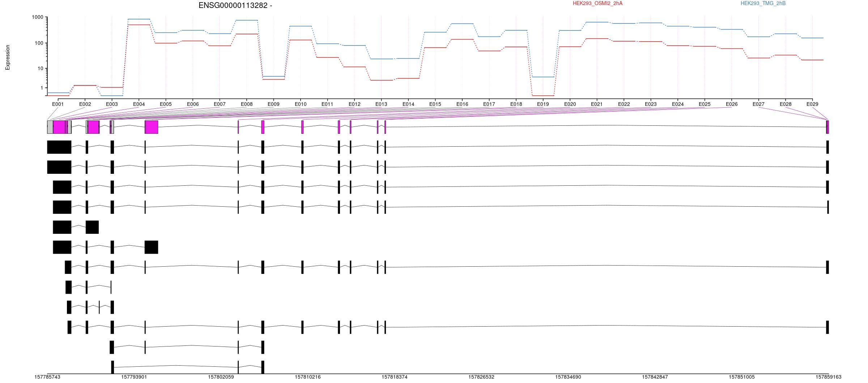Screen dimensions: 868x383
Task: Click genomic coordinate 157793901
Action: [x=134, y=377]
